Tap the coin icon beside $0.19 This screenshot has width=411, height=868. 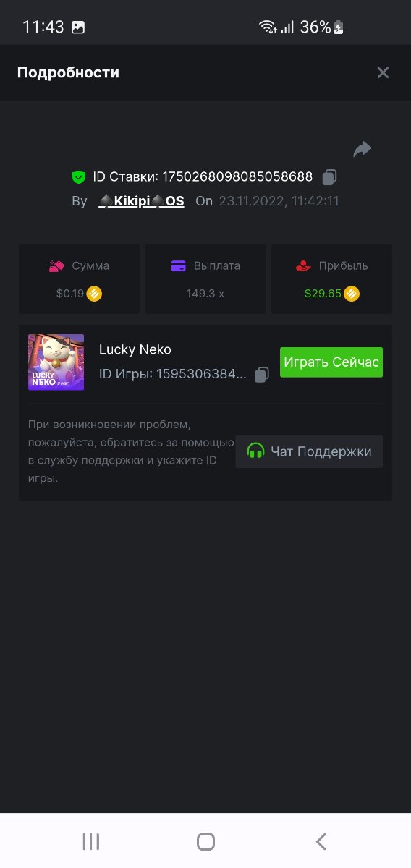[x=94, y=294]
